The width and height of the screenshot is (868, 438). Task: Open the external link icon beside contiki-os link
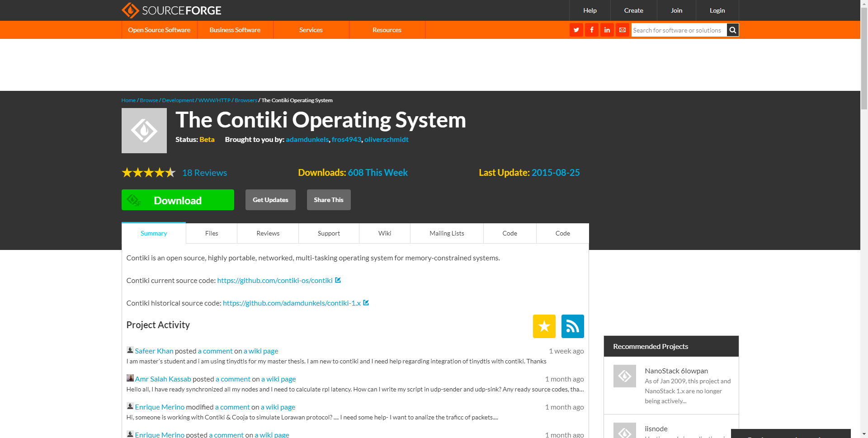click(338, 280)
